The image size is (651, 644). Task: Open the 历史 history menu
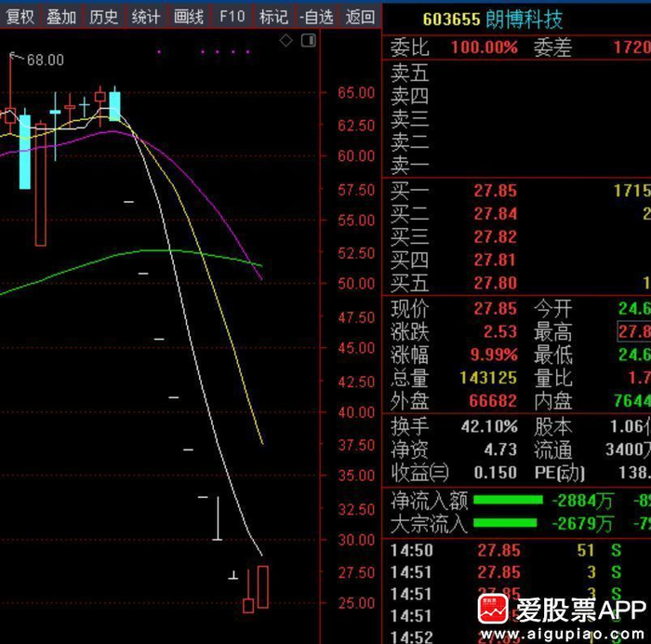click(x=104, y=17)
